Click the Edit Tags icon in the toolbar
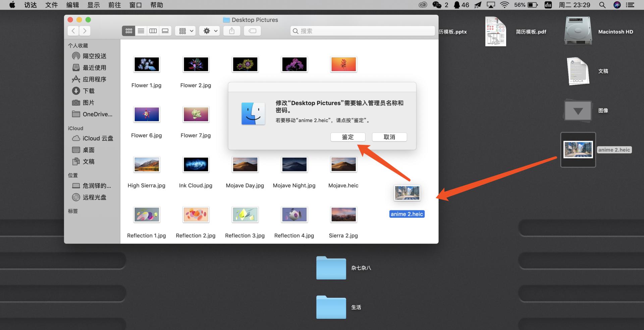This screenshot has height=330, width=644. point(252,30)
